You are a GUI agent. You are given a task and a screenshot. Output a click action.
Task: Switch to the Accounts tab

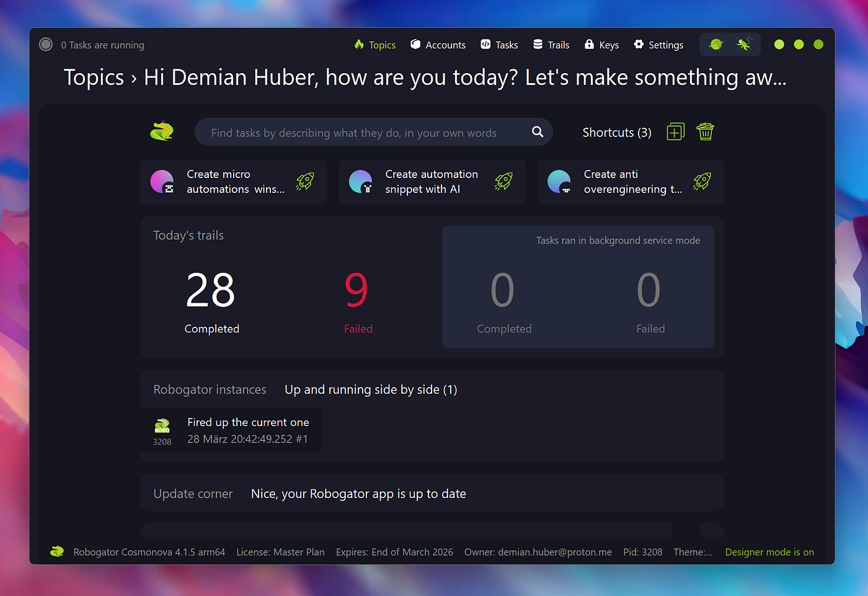click(438, 45)
